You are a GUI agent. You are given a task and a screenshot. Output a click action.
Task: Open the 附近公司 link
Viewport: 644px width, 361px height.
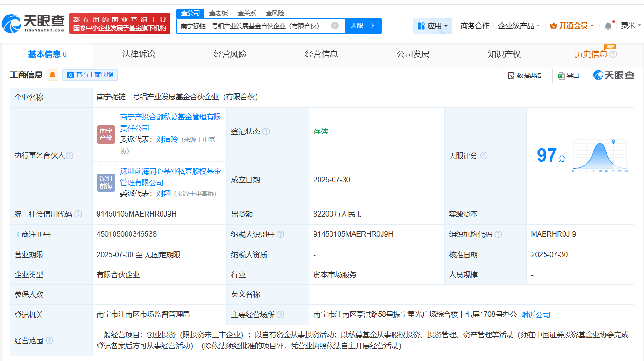(x=535, y=315)
